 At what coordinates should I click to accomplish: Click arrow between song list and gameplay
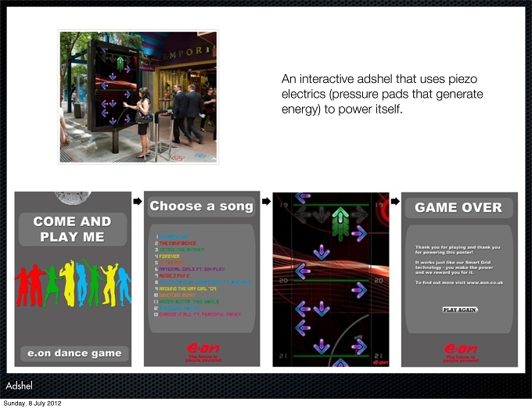pyautogui.click(x=266, y=201)
